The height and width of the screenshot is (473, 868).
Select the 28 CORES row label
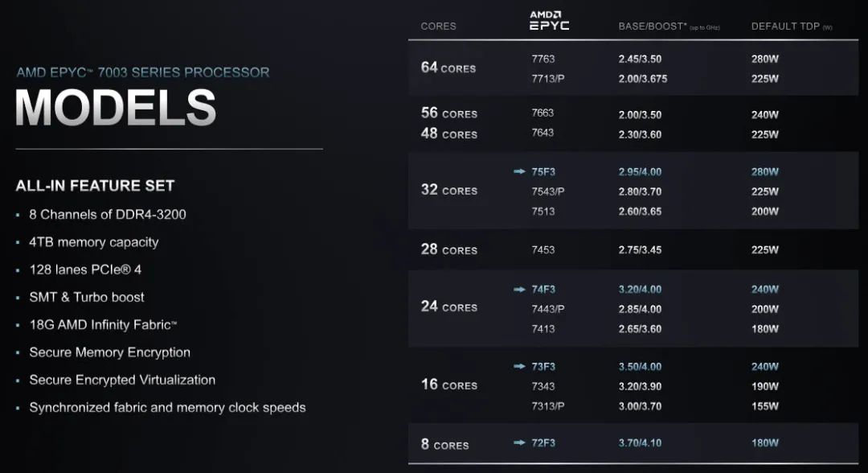(x=449, y=249)
